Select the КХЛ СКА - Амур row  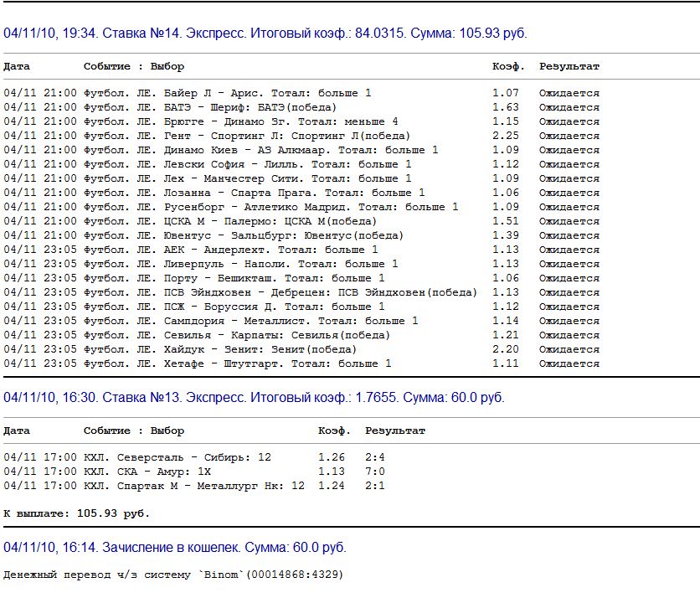coord(194,472)
